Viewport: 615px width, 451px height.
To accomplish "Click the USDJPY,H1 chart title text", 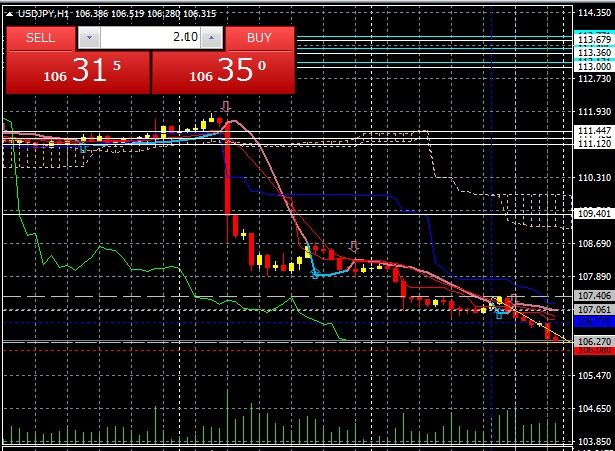I will 44,14.
